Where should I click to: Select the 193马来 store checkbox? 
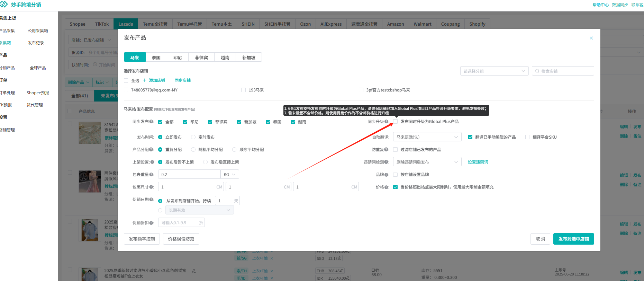(243, 90)
